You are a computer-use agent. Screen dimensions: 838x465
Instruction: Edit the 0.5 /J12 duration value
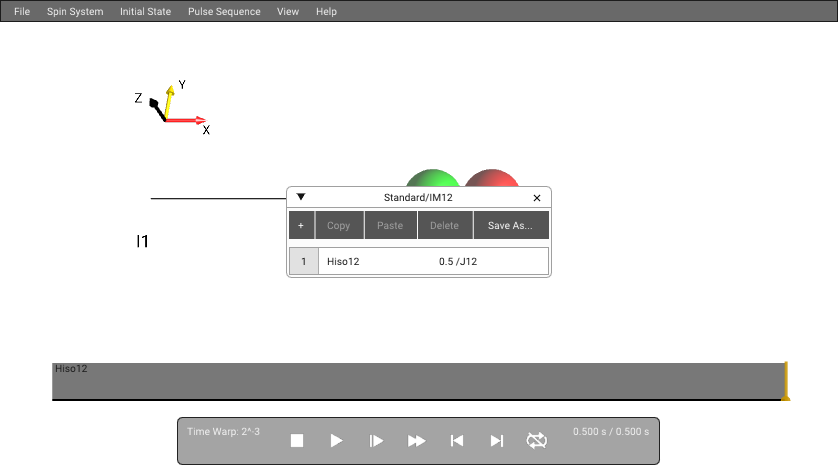pos(458,261)
